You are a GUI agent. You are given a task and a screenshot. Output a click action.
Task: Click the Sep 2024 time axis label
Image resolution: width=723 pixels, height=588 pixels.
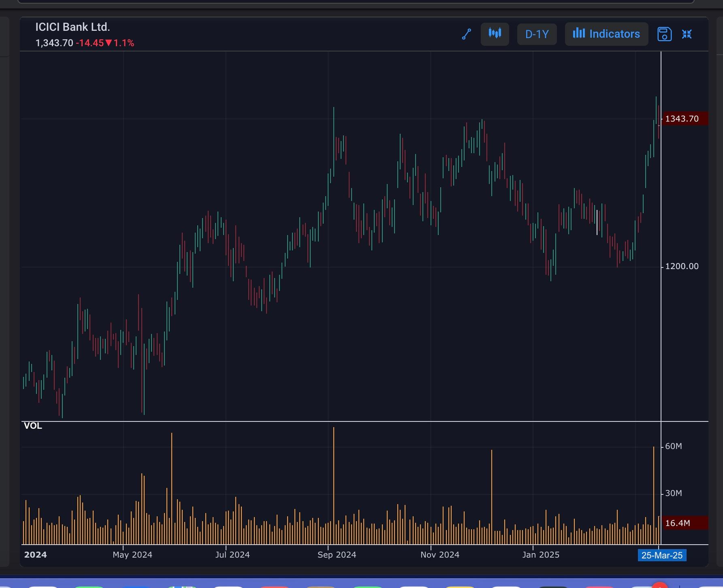337,555
